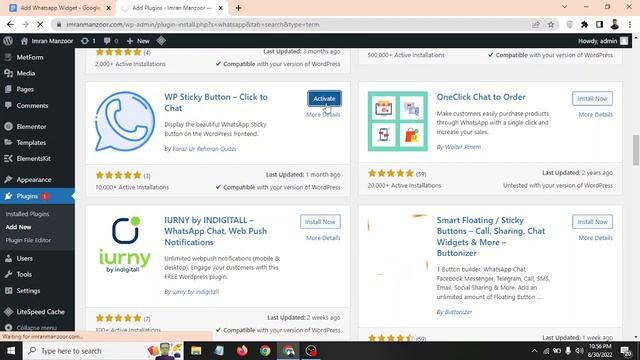Open More Details for Buttonizer plugin
This screenshot has width=640, height=360.
click(595, 238)
